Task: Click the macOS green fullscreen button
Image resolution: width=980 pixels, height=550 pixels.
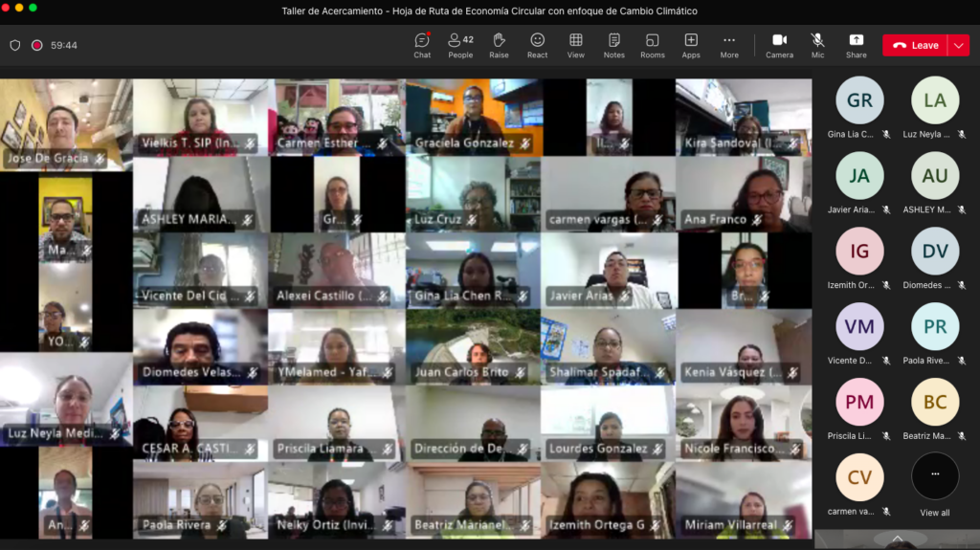Action: point(33,8)
